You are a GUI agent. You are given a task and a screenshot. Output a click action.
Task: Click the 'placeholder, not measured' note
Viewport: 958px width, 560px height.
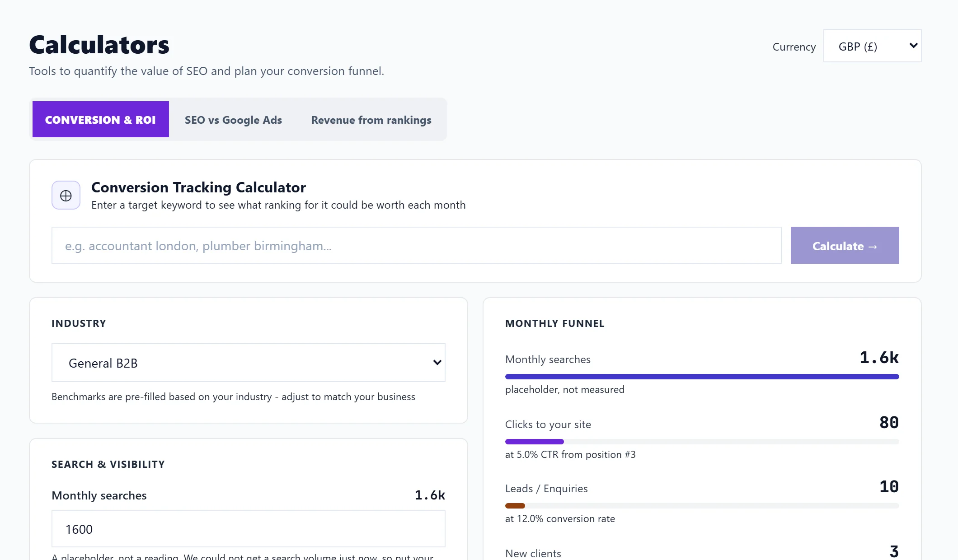pyautogui.click(x=565, y=390)
